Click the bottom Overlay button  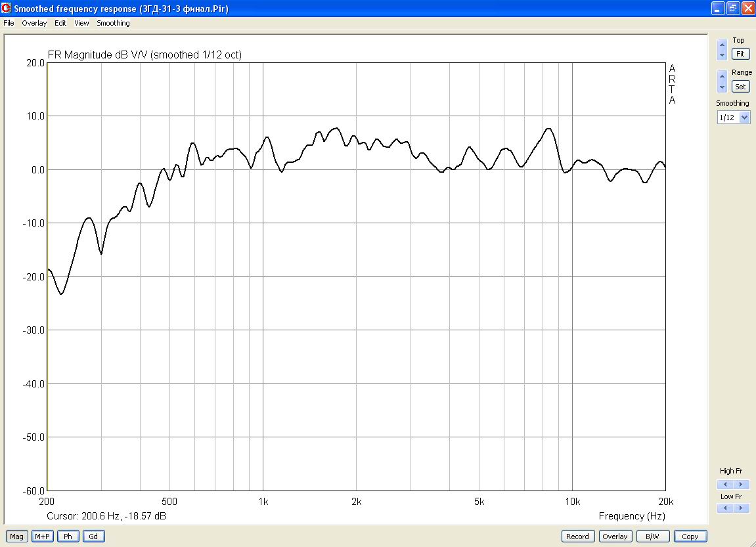pyautogui.click(x=615, y=536)
